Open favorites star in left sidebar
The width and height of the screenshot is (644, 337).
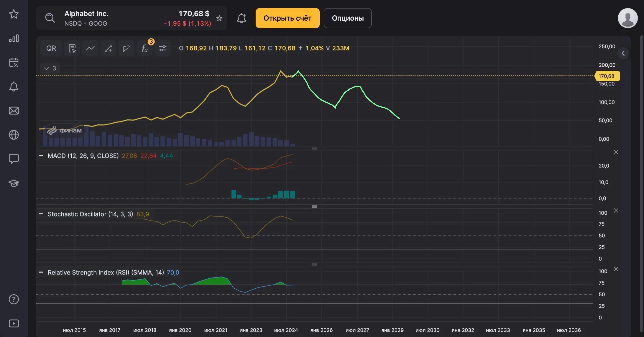(14, 14)
